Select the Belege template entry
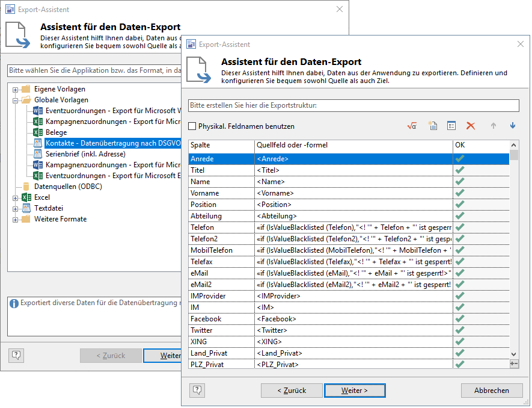Screen dimensions: 532x408 56,132
